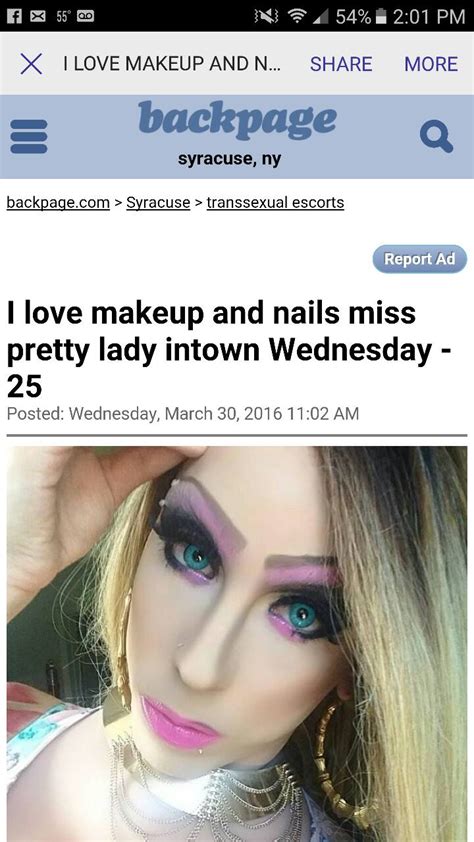Go to the Syracuse breadcrumb link
Viewport: 474px width, 842px height.
[158, 202]
